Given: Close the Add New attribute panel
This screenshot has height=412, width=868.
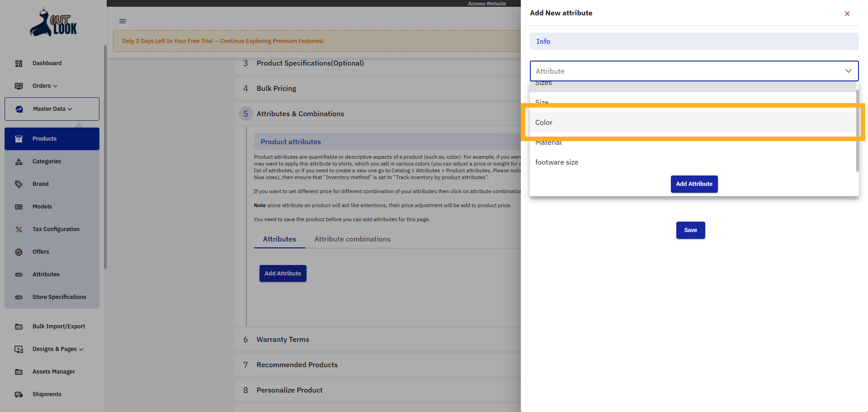Looking at the screenshot, I should (x=847, y=14).
